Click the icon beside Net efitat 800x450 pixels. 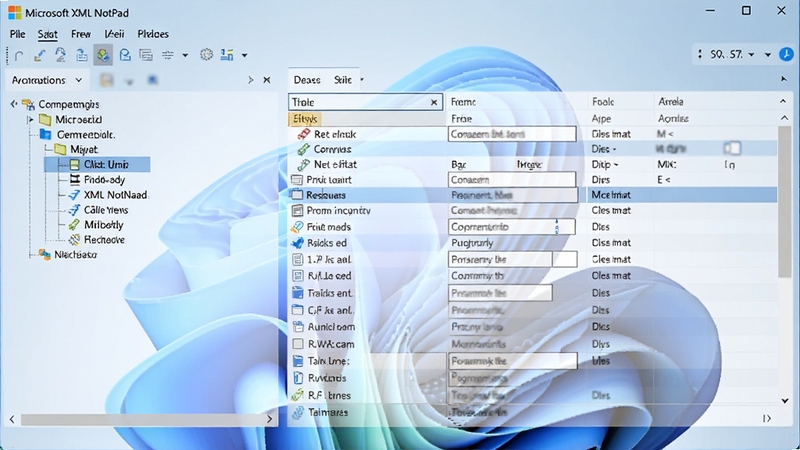304,164
